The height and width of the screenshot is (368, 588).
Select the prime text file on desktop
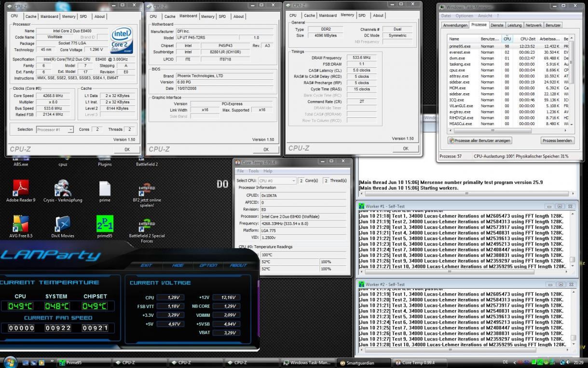coord(105,191)
